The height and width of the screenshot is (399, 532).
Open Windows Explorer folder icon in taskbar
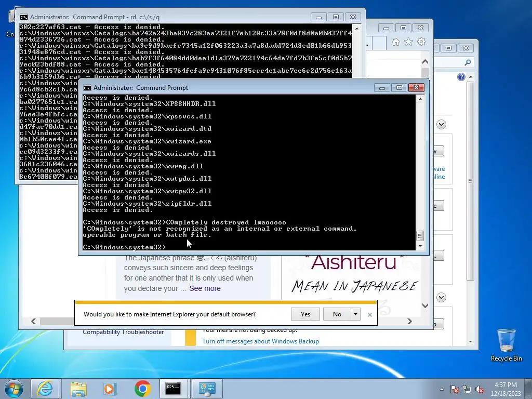[78, 389]
